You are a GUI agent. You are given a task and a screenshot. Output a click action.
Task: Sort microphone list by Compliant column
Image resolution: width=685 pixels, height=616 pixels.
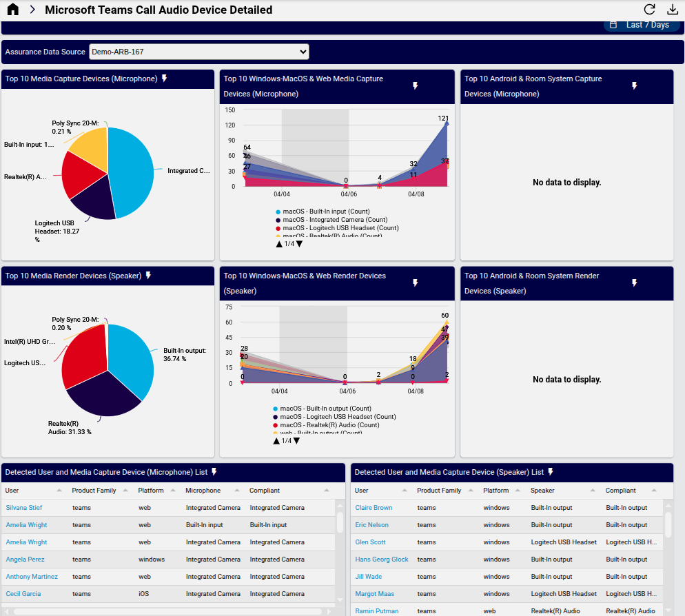click(x=289, y=491)
